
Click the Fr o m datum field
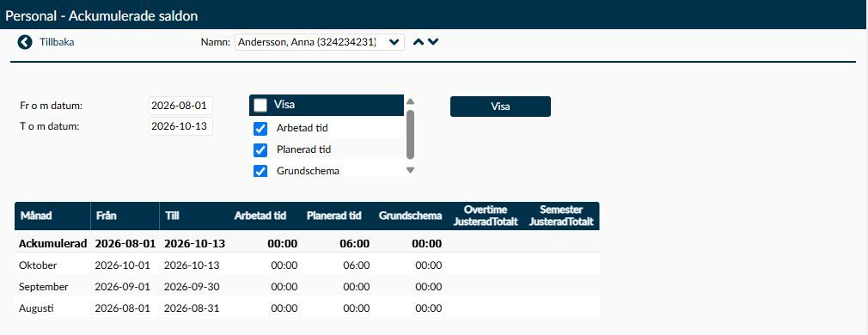tap(181, 106)
